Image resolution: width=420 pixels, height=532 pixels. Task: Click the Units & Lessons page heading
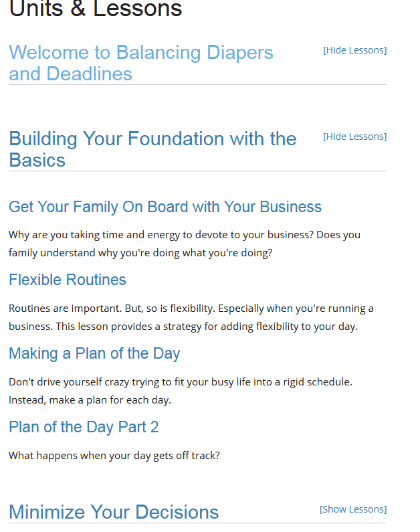click(x=96, y=9)
